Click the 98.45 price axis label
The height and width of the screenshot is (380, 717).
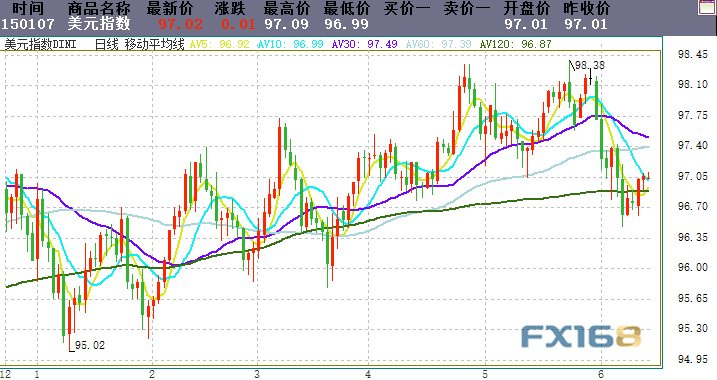[693, 54]
